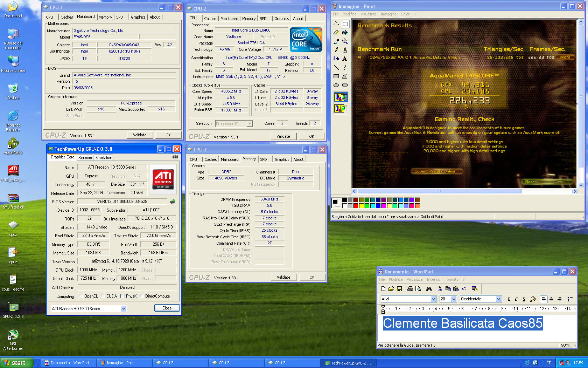Enable the PhysX checkbox in GPU-Z
This screenshot has height=368, width=588.
click(123, 296)
